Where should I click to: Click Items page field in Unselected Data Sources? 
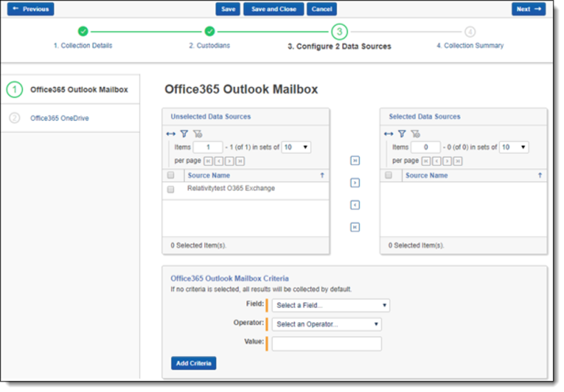click(208, 147)
